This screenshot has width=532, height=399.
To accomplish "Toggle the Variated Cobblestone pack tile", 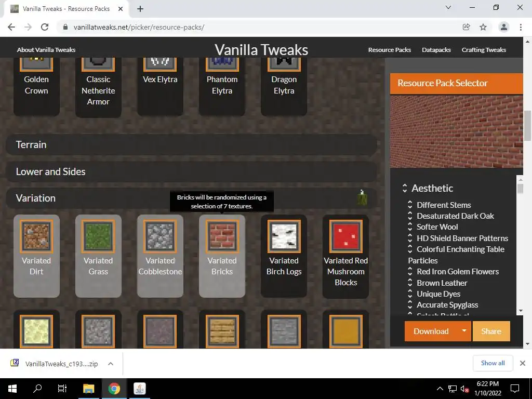I will point(160,256).
